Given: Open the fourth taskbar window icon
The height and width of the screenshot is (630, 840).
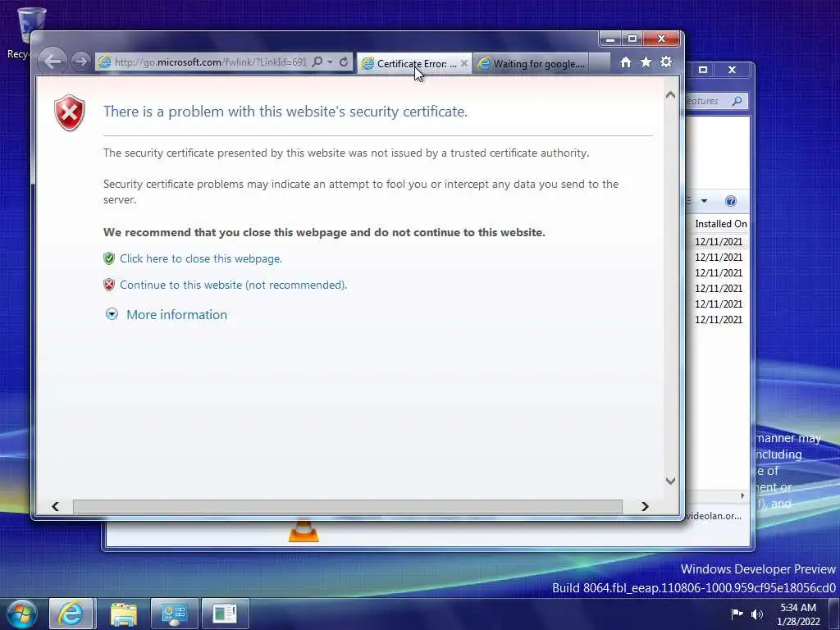Looking at the screenshot, I should [x=225, y=614].
